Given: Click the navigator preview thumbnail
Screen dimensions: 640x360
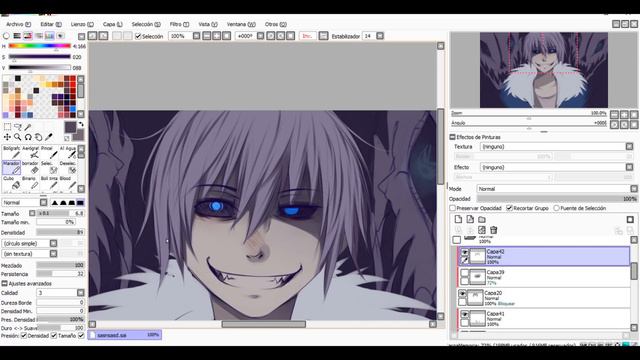Looking at the screenshot, I should pos(544,70).
